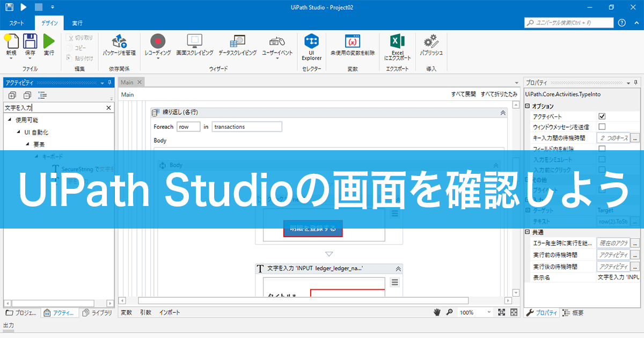Image resolution: width=644 pixels, height=338 pixels.
Task: Click the magnifier zoom icon in designer
Action: [x=449, y=312]
